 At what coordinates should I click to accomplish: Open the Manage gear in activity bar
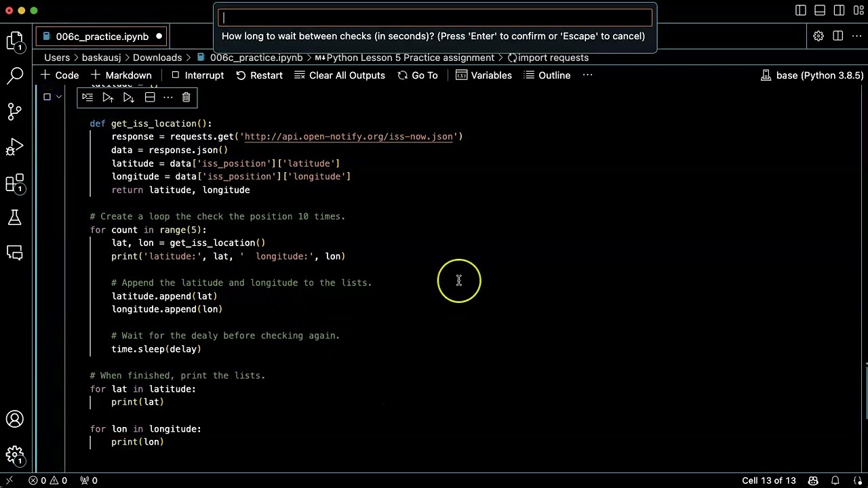click(15, 454)
